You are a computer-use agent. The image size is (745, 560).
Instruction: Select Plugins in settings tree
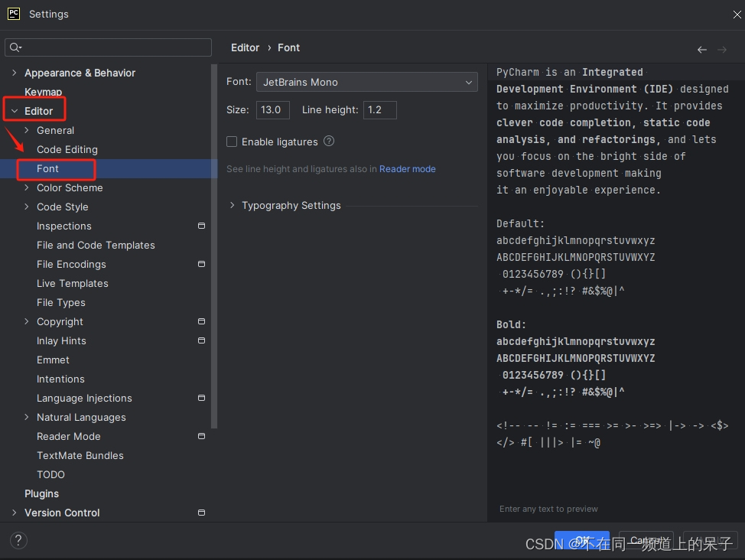(x=41, y=493)
